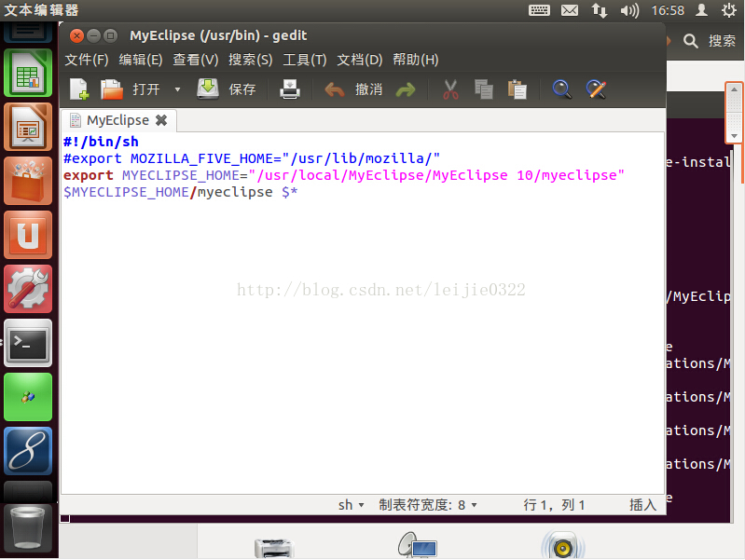745x560 pixels.
Task: Click scrollbar up arrow in background window
Action: [x=734, y=89]
